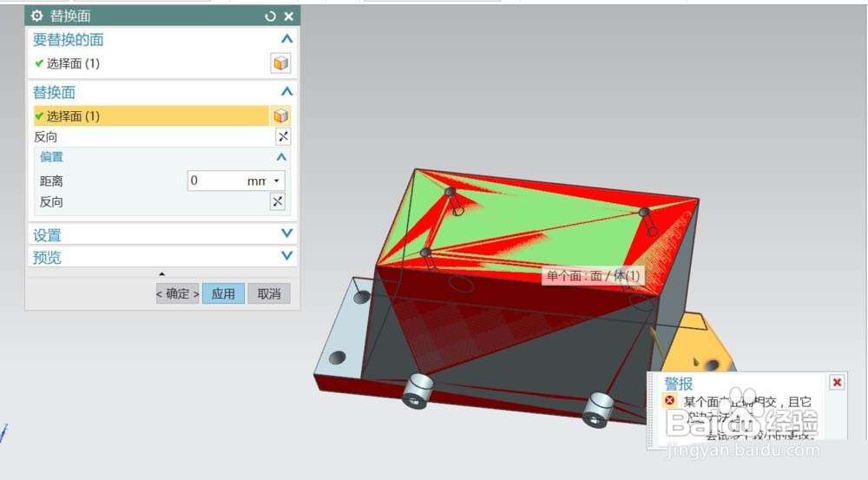Screen dimensions: 868x480
Task: Click the 警报 alert title
Action: click(x=678, y=383)
